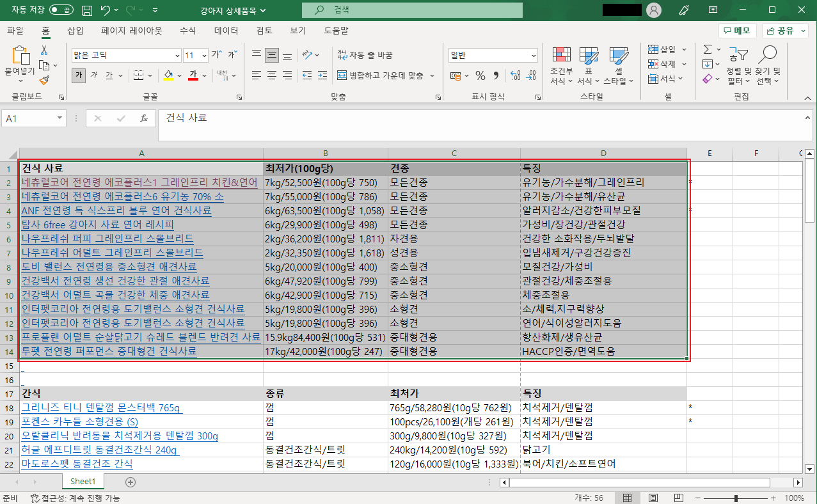Toggle Bold 가 formatting
Image resolution: width=817 pixels, height=504 pixels.
(79, 75)
